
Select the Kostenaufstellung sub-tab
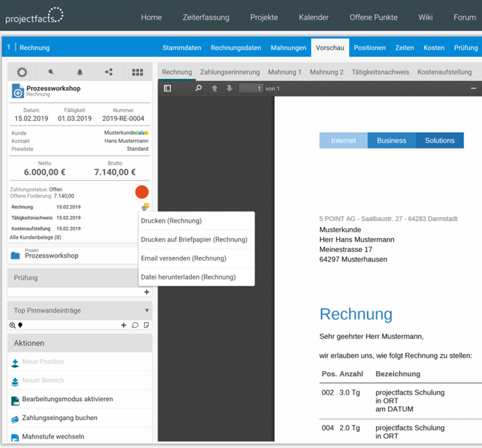[x=444, y=72]
